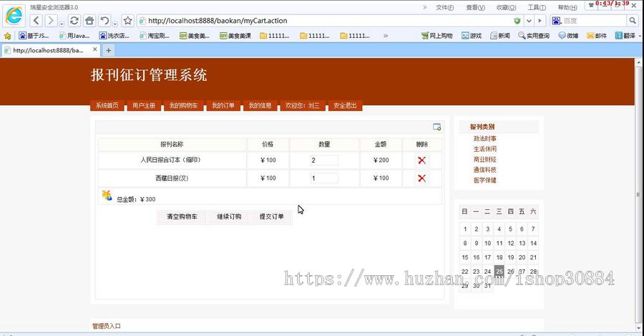Open 我的信息 nav item

tap(260, 106)
